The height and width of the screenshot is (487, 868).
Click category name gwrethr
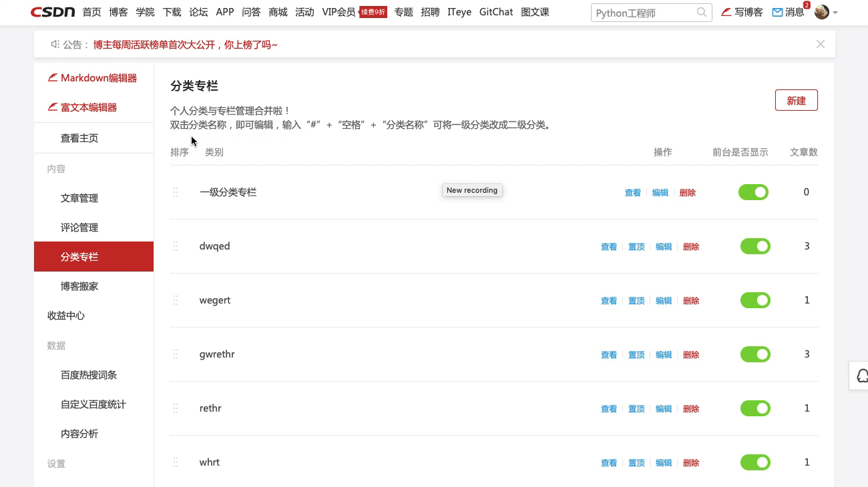click(217, 354)
